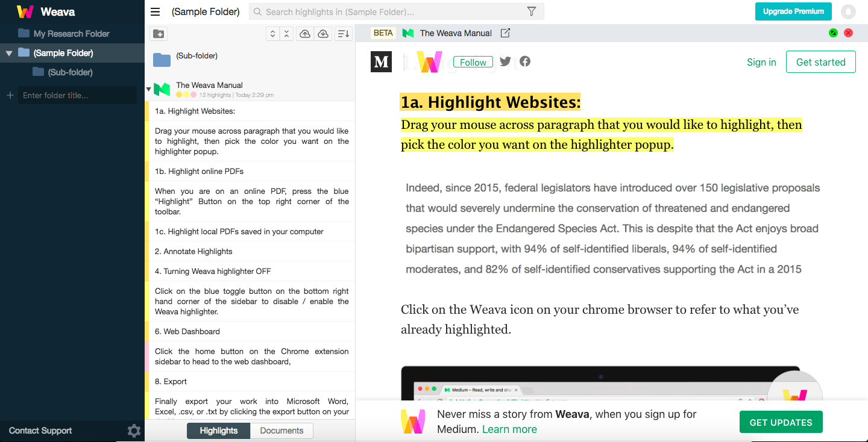Click the Enter folder title input field
Screen dimensions: 868x442
(x=77, y=95)
